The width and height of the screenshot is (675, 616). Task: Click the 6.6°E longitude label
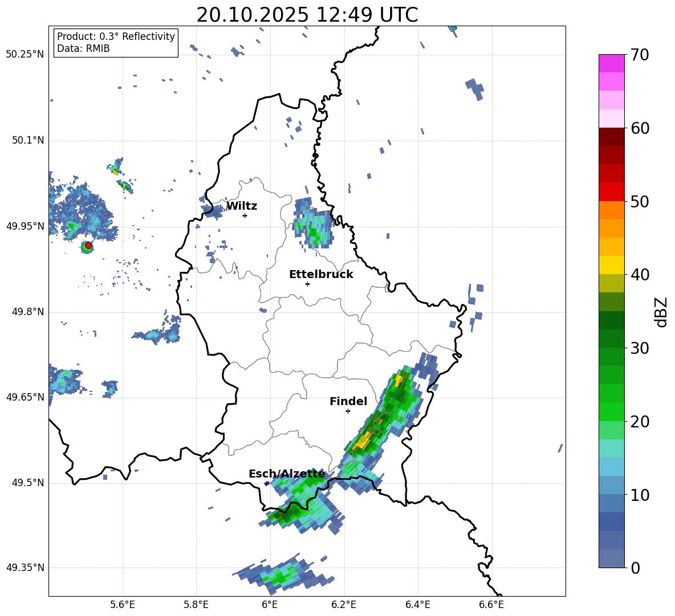(x=491, y=605)
